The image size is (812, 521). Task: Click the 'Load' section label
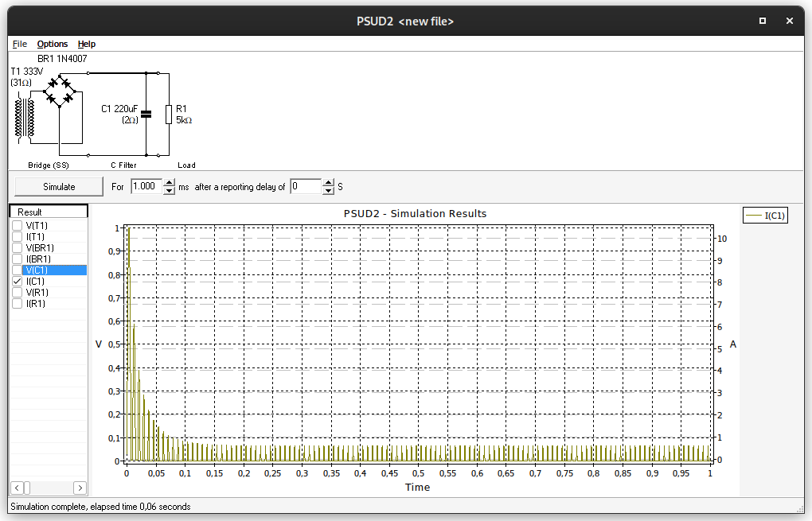click(186, 165)
